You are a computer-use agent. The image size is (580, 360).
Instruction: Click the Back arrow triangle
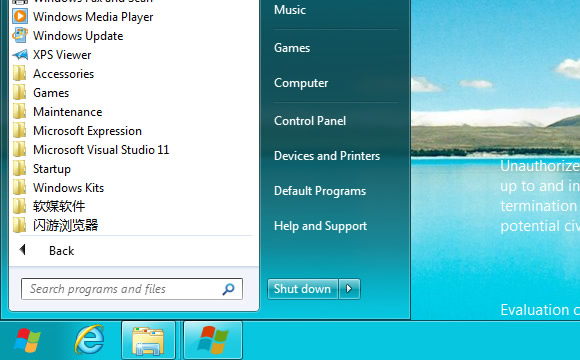pos(23,250)
